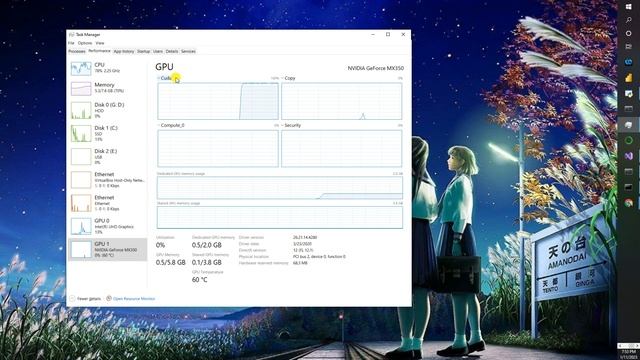The height and width of the screenshot is (360, 640).
Task: Open Cortana circle icon on taskbar
Action: 629,33
